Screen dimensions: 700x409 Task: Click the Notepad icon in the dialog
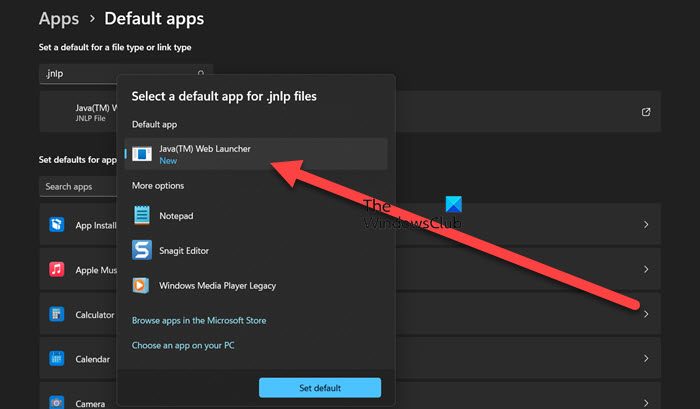tap(142, 216)
